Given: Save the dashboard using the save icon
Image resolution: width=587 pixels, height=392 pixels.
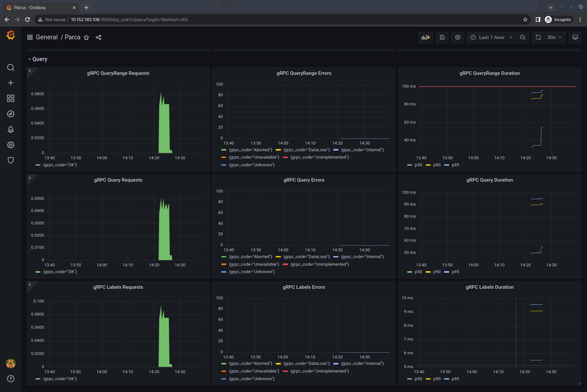Looking at the screenshot, I should click(442, 37).
